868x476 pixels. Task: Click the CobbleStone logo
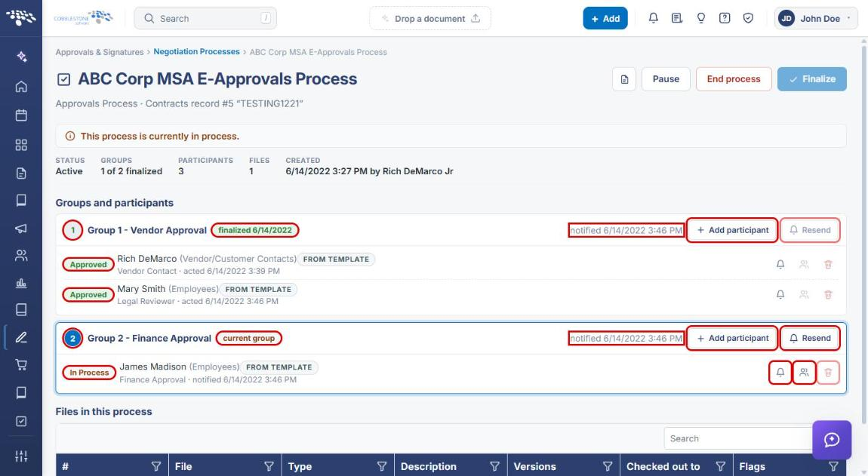click(x=84, y=17)
